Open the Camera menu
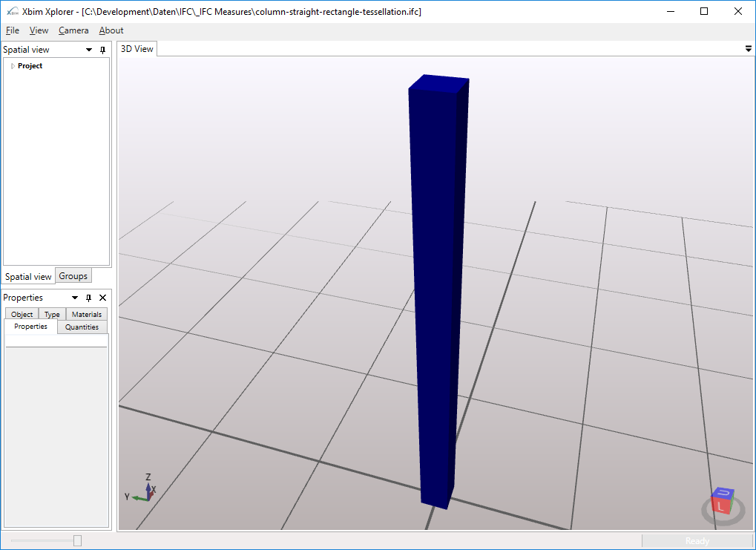 pyautogui.click(x=73, y=30)
